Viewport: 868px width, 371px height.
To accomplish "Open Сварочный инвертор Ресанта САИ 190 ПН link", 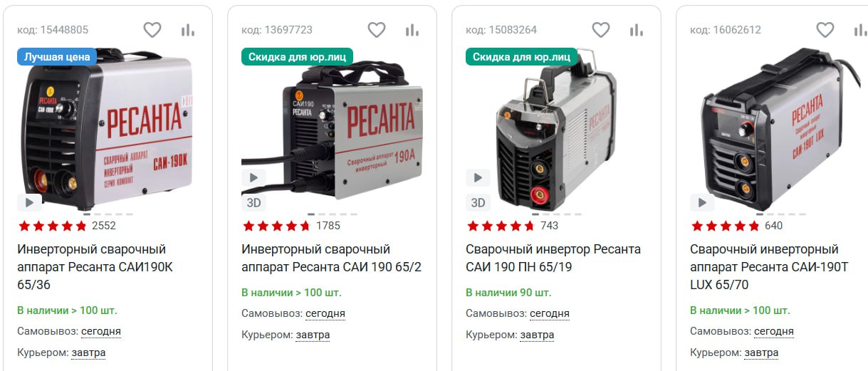I will (x=553, y=258).
